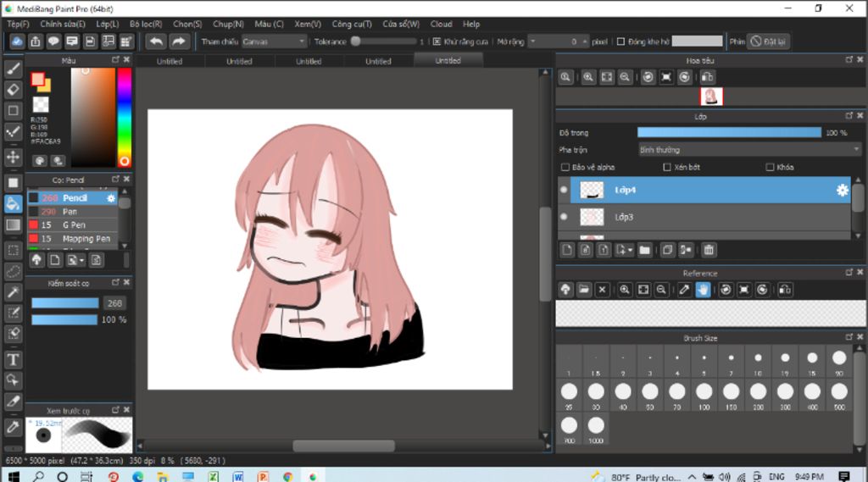Image resolution: width=868 pixels, height=482 pixels.
Task: Open the Tệp(F) menu
Action: pyautogui.click(x=18, y=25)
